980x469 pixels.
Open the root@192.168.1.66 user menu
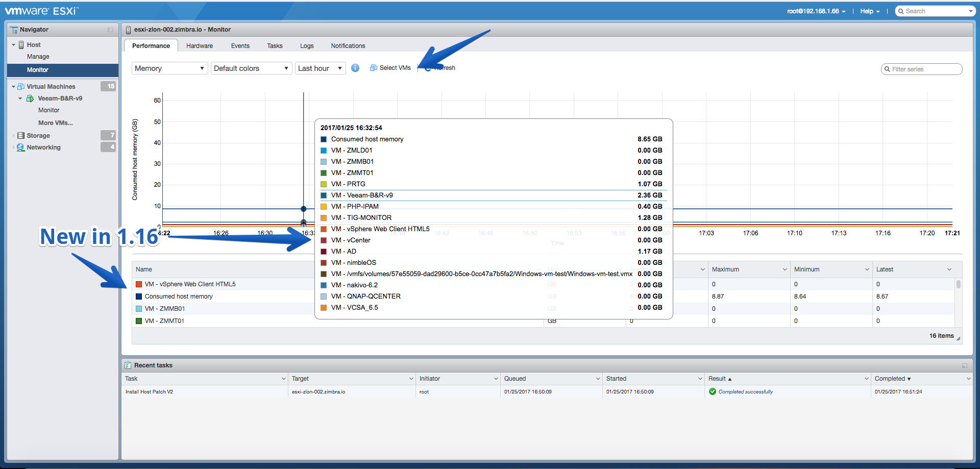[x=816, y=11]
